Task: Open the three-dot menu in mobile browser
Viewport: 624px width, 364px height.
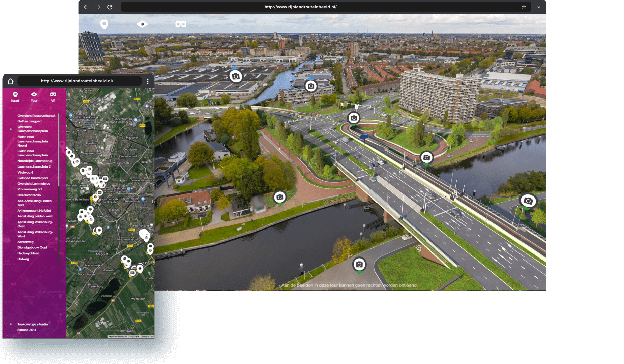Action: click(x=148, y=81)
